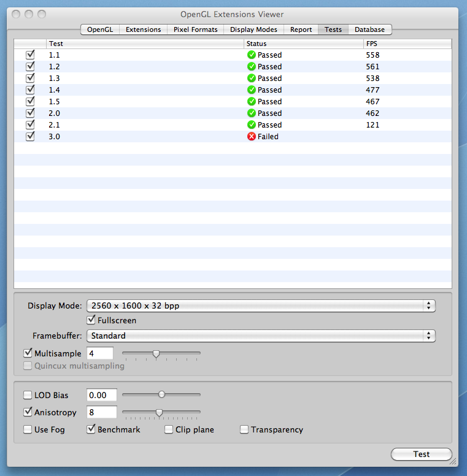467x476 pixels.
Task: Click the green Passed icon for test 2.0
Action: (252, 113)
